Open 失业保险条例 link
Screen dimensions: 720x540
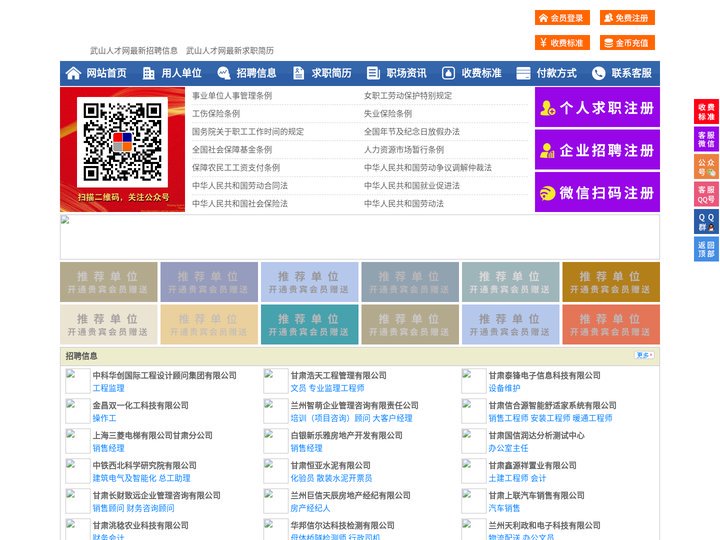[388, 113]
